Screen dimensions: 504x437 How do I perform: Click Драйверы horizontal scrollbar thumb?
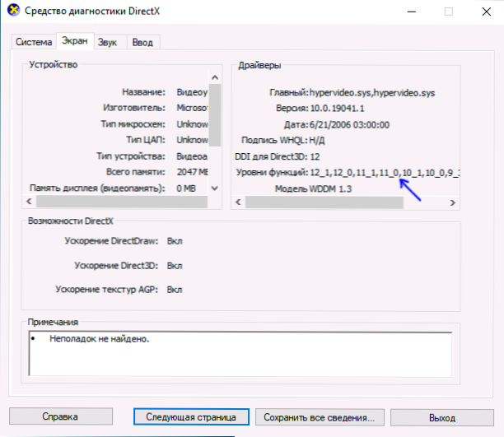pyautogui.click(x=324, y=202)
